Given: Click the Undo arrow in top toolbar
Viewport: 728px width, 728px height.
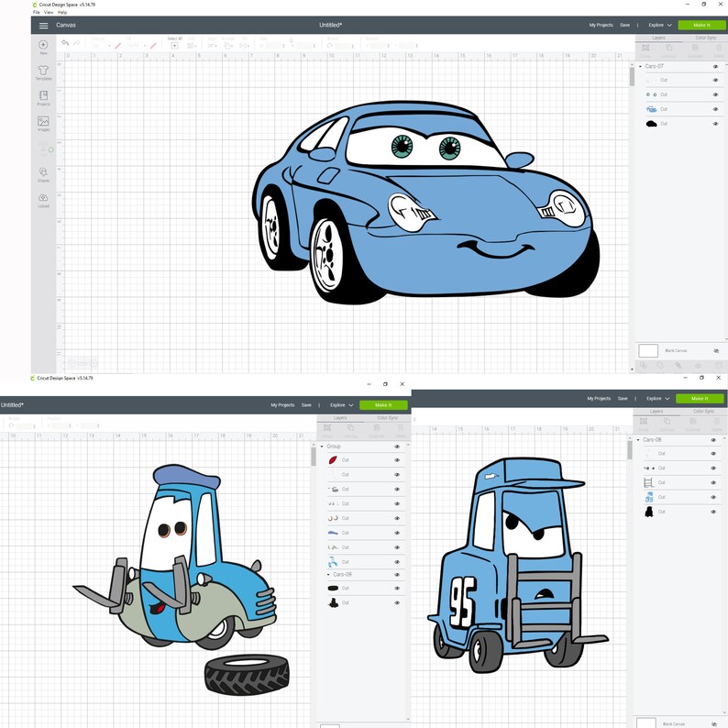Looking at the screenshot, I should 65,43.
